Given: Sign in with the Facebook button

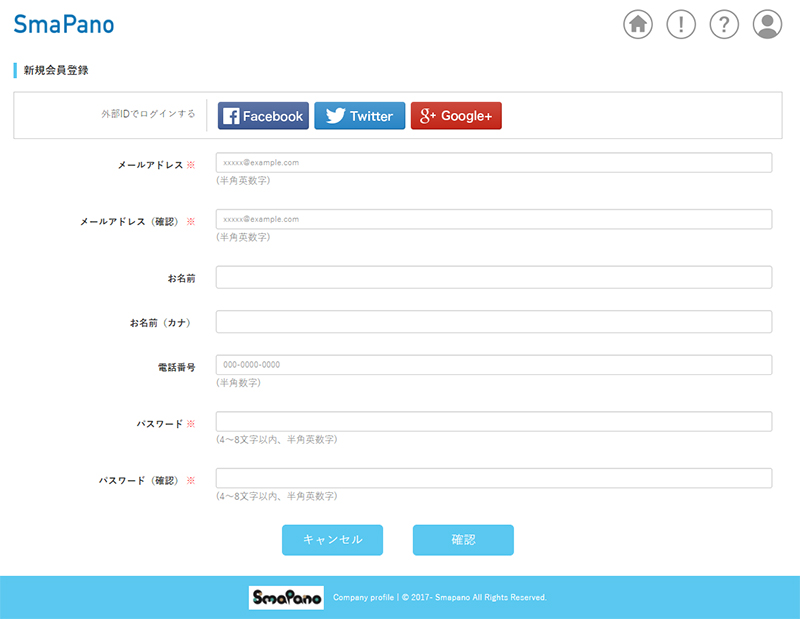Looking at the screenshot, I should coord(263,116).
